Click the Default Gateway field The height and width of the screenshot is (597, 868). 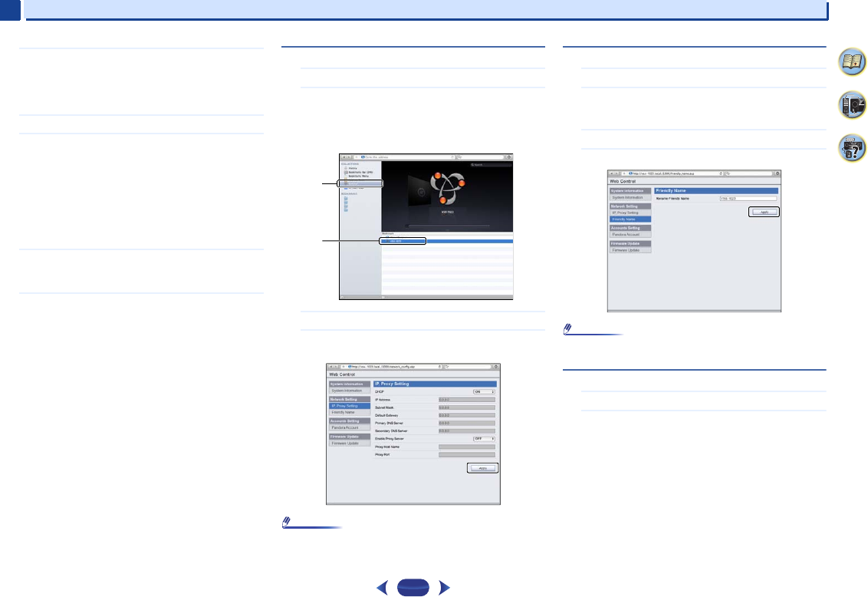pyautogui.click(x=467, y=415)
